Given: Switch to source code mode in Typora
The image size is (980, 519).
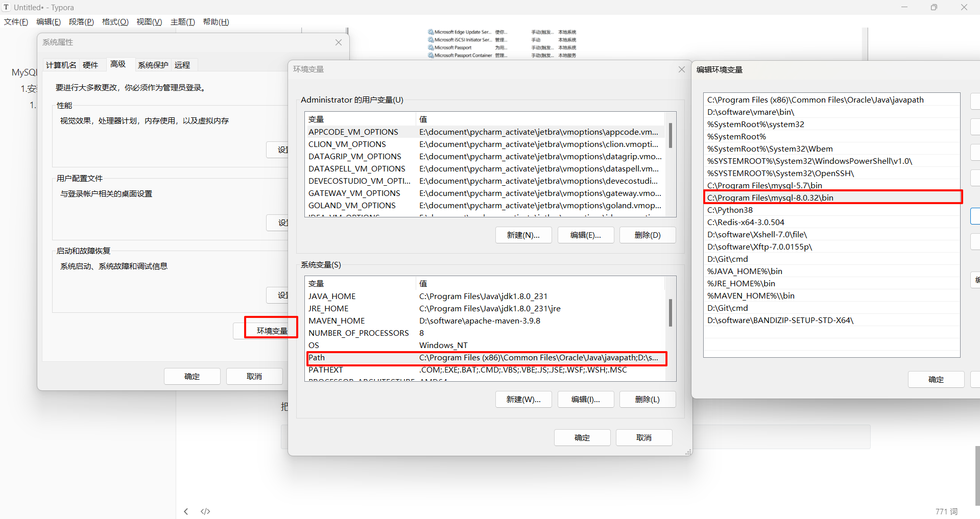Looking at the screenshot, I should pos(205,511).
